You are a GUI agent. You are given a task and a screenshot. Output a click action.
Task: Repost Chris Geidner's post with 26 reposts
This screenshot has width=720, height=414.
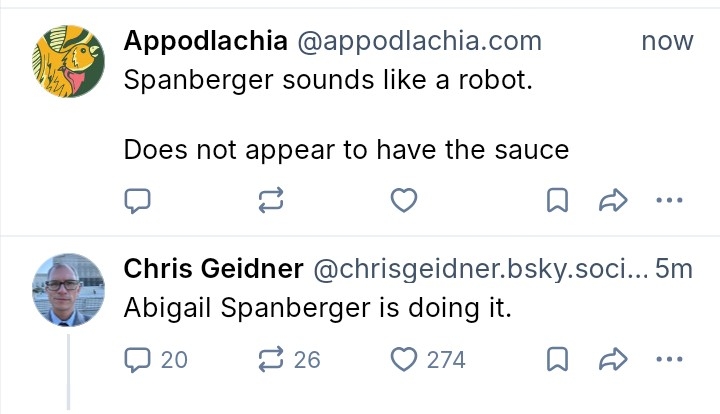tap(270, 359)
